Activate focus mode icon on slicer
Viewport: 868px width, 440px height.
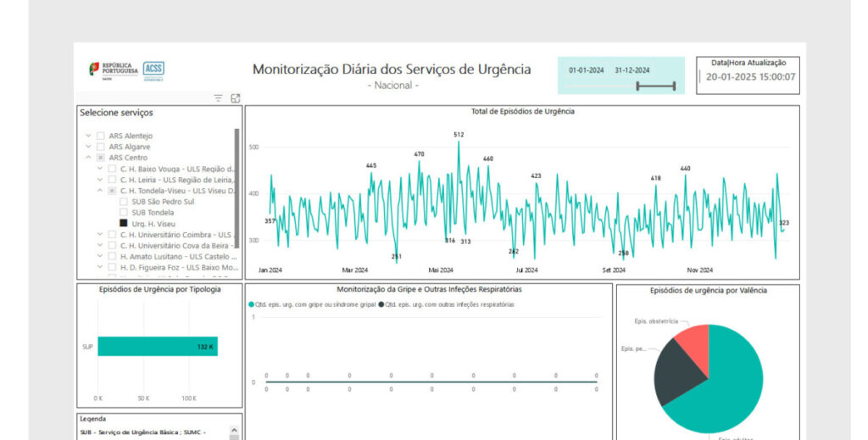[x=236, y=98]
